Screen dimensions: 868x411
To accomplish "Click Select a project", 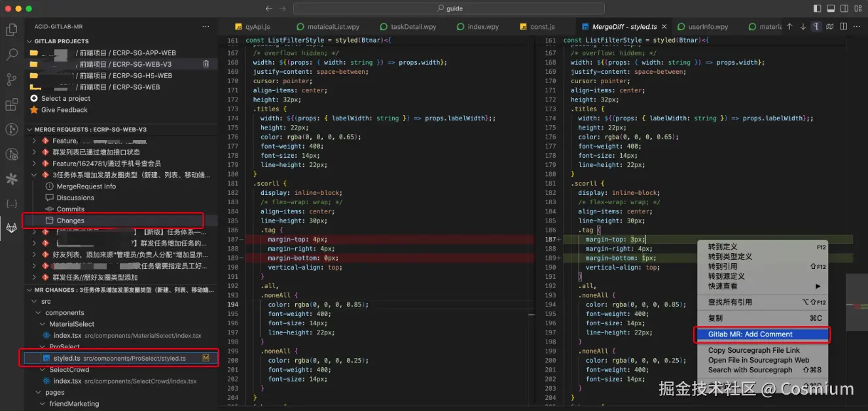I will [x=65, y=98].
